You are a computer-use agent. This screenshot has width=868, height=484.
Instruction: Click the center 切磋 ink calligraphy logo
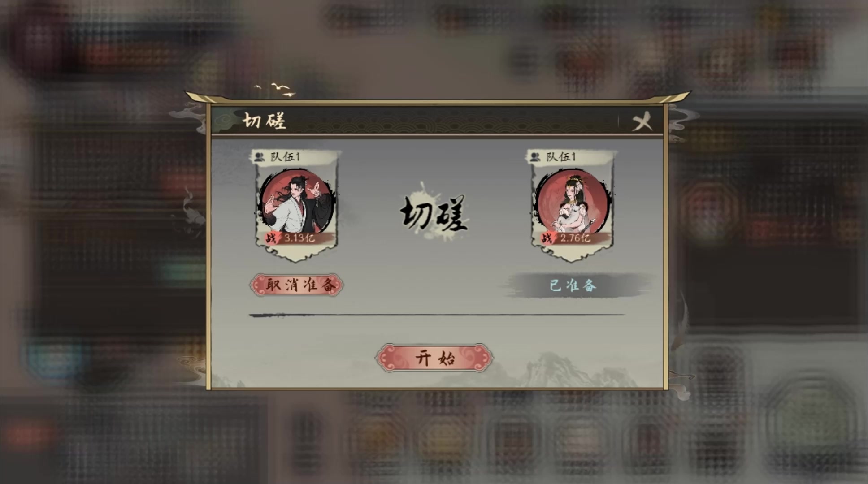(x=434, y=214)
